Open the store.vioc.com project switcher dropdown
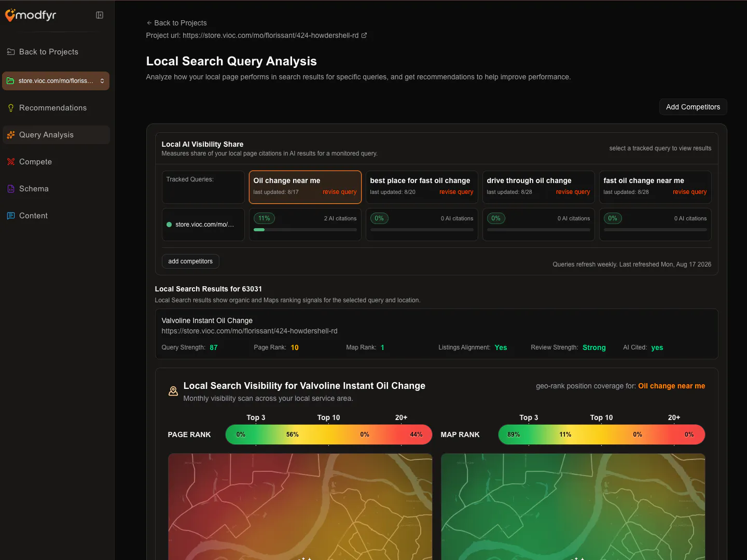Viewport: 747px width, 560px height. coord(56,81)
